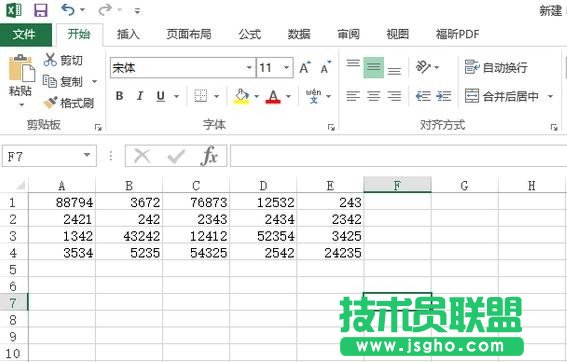
Task: Open Merge and Center dropdown arrow
Action: click(550, 96)
